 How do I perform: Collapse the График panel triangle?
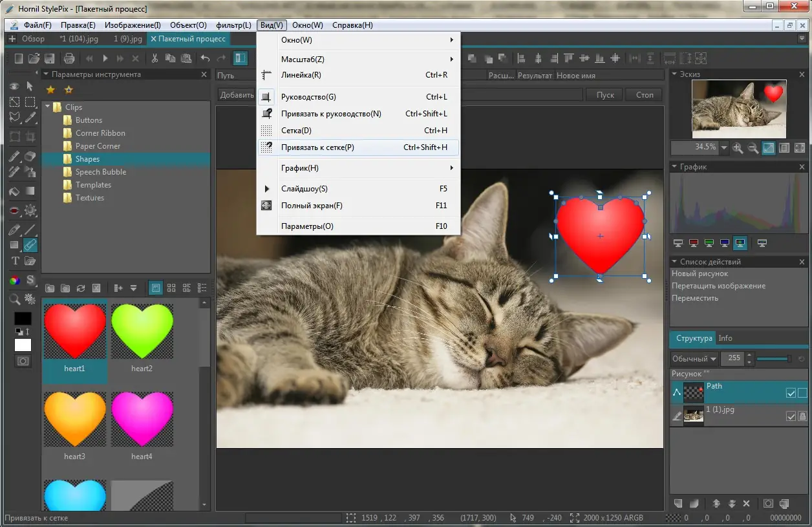674,167
